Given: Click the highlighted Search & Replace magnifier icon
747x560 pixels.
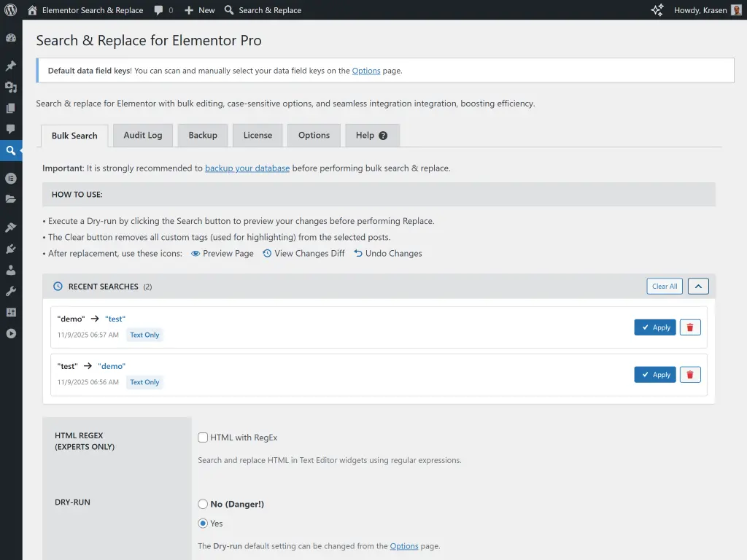Looking at the screenshot, I should [x=11, y=151].
